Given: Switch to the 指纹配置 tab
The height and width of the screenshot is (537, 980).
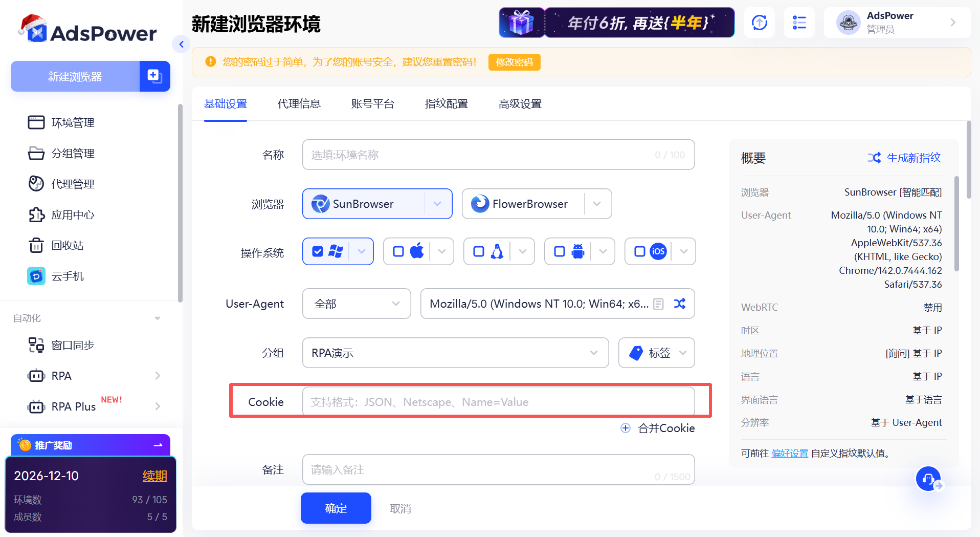Looking at the screenshot, I should coord(446,104).
